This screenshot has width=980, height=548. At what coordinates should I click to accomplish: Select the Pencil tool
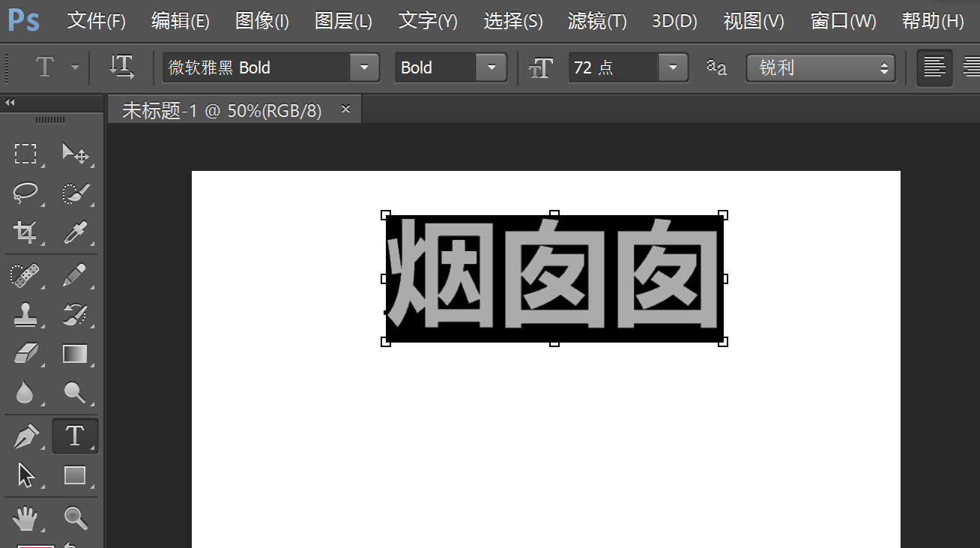pos(75,275)
